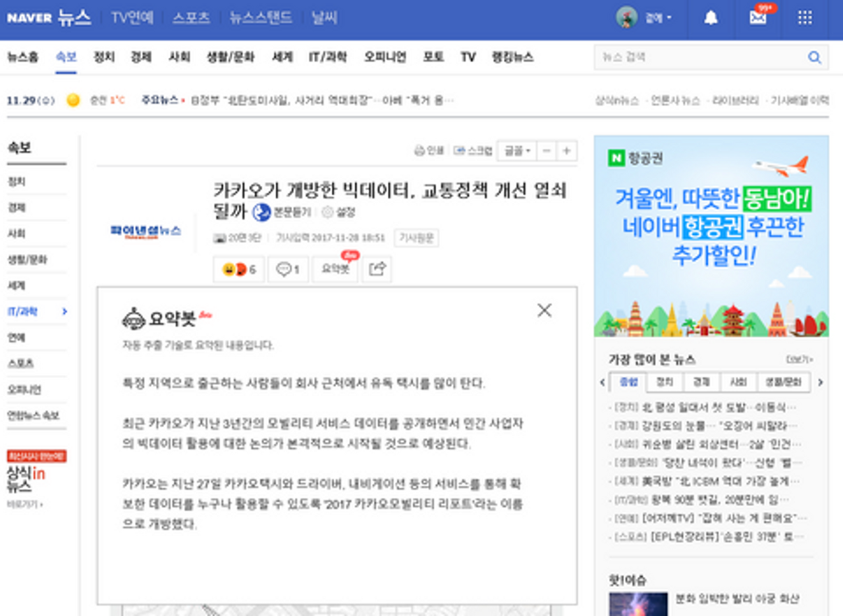Click the 요약봇 button under headline
The height and width of the screenshot is (616, 843).
click(x=335, y=269)
